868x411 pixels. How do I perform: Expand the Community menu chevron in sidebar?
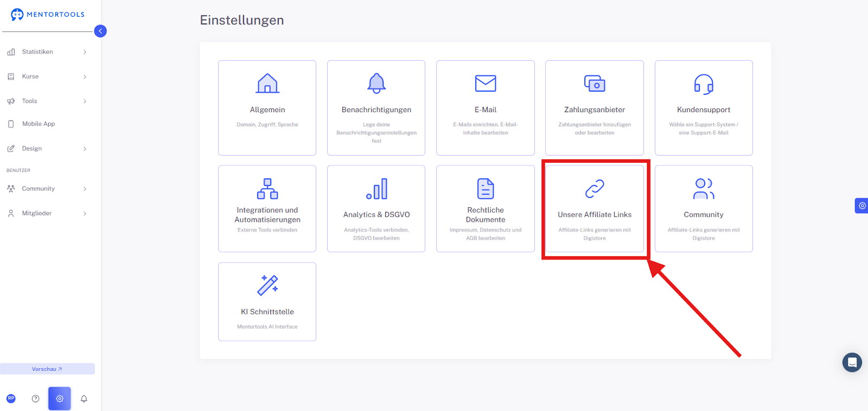[x=85, y=189]
